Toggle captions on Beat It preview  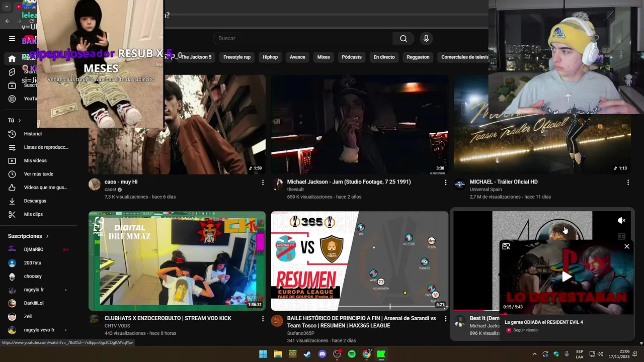(x=621, y=236)
